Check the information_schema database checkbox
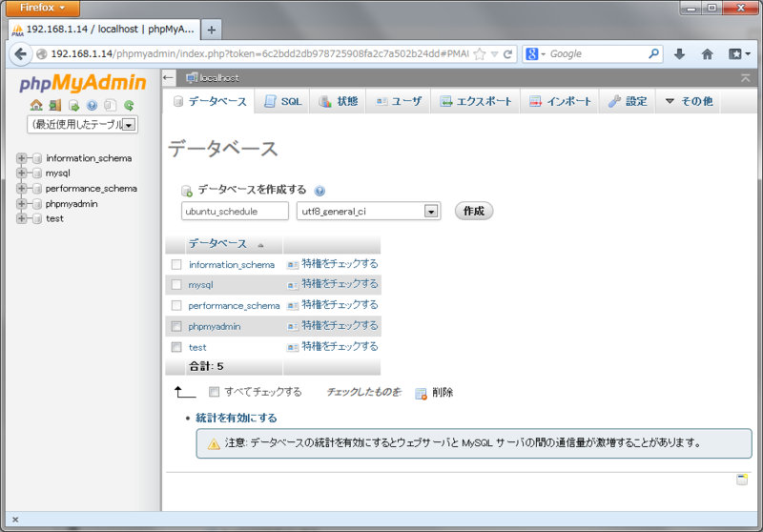The width and height of the screenshot is (763, 532). pyautogui.click(x=176, y=264)
